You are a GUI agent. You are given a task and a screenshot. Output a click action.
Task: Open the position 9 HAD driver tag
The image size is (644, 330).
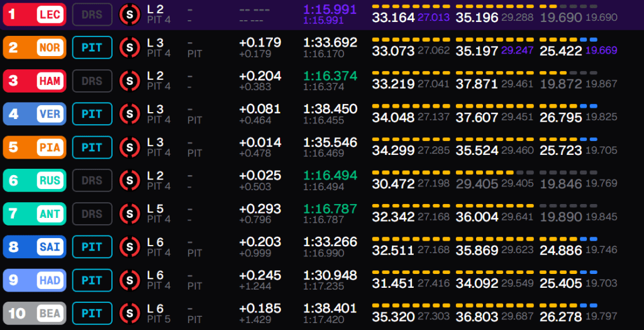(35, 280)
